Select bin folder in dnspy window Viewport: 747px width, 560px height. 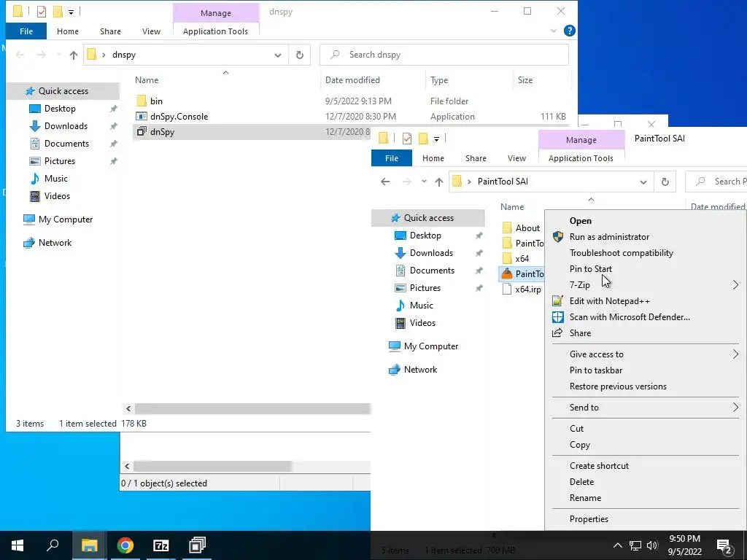coord(156,101)
